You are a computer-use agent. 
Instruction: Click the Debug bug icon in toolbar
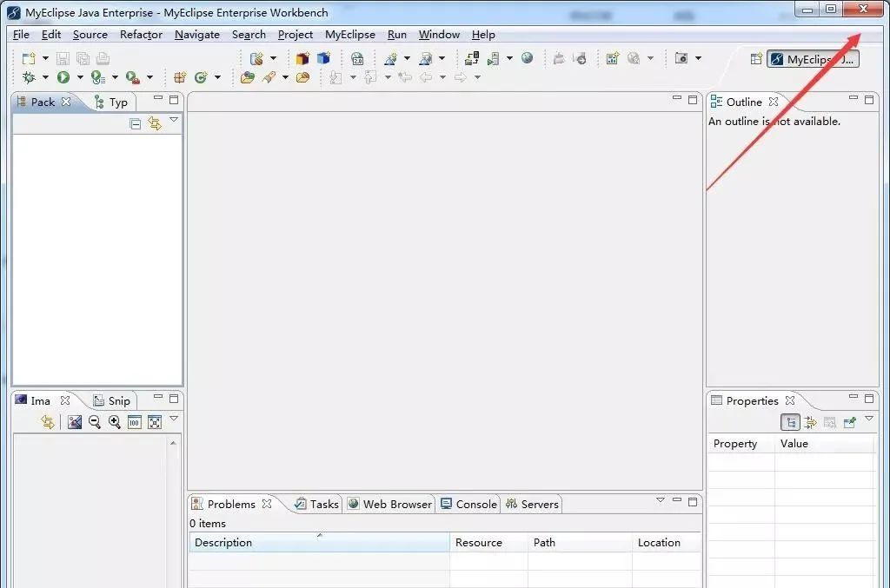point(29,77)
